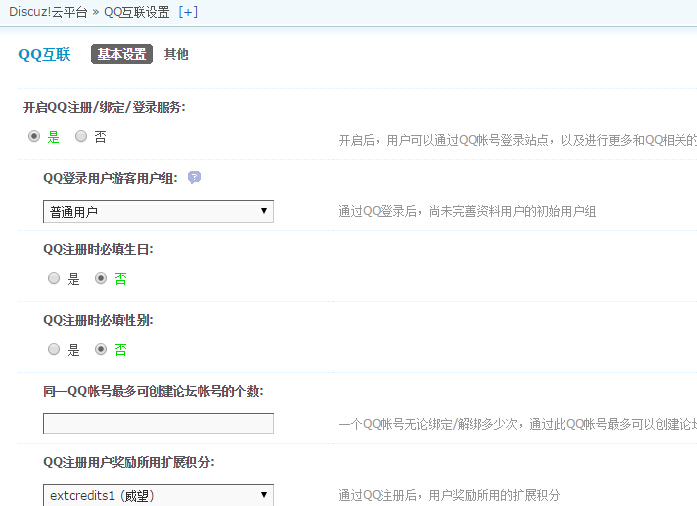The image size is (697, 506).
Task: Switch to the 基本设置 tab
Action: pos(122,54)
